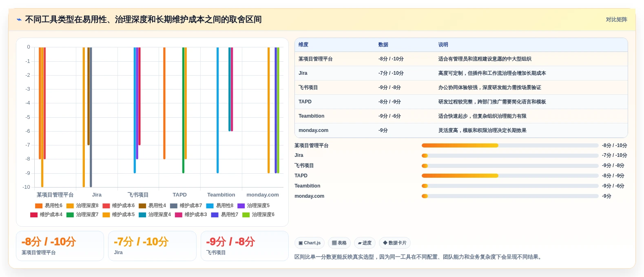Image resolution: width=644 pixels, height=277 pixels.
Task: Toggle the 维护成本6 legend entry
Action: pyautogui.click(x=119, y=206)
